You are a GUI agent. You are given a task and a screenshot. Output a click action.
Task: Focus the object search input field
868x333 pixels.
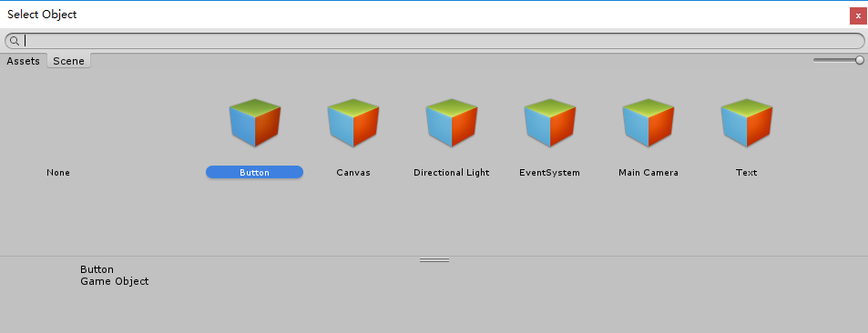[x=434, y=41]
